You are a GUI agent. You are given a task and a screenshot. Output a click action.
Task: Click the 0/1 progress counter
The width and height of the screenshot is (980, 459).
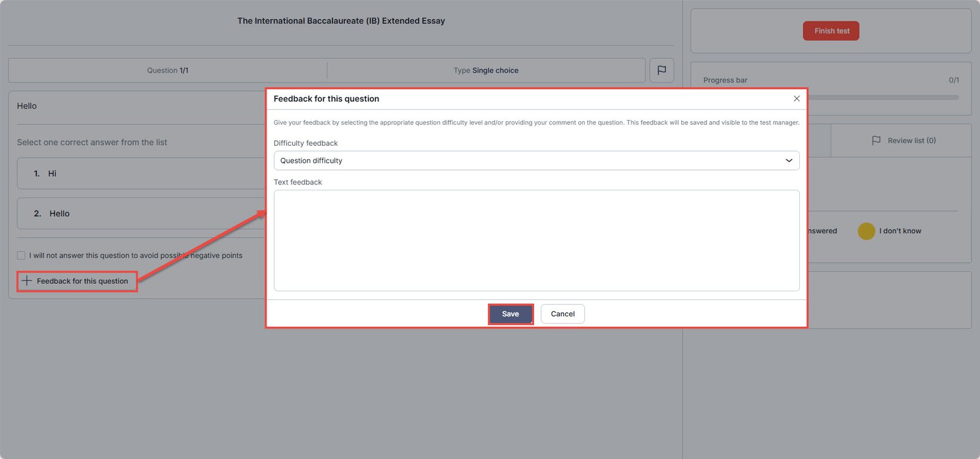coord(954,80)
